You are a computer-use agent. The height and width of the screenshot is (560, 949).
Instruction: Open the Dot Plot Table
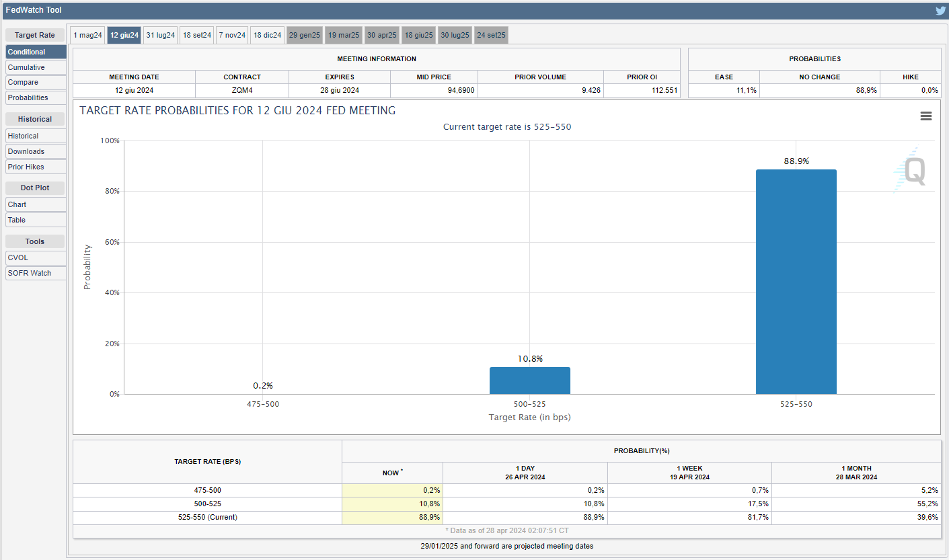(x=36, y=220)
